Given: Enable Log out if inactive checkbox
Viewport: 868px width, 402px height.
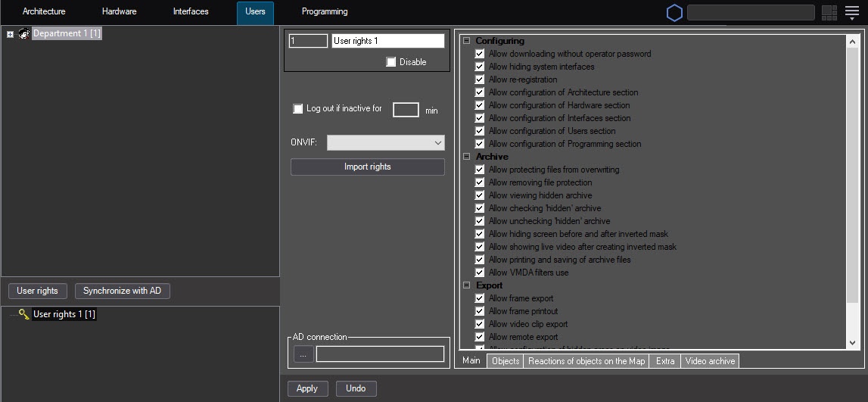Looking at the screenshot, I should tap(298, 109).
